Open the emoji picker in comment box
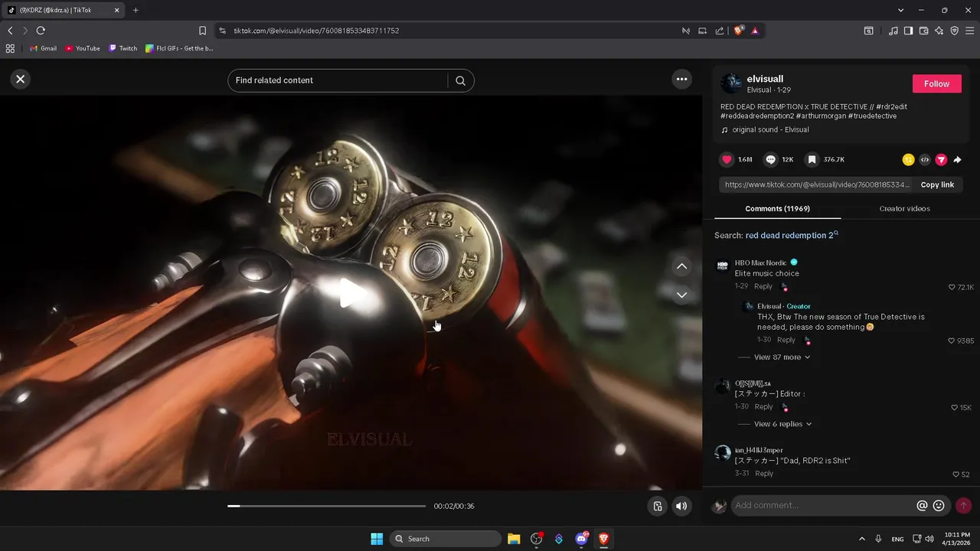Screen dimensions: 980x551 [939, 505]
